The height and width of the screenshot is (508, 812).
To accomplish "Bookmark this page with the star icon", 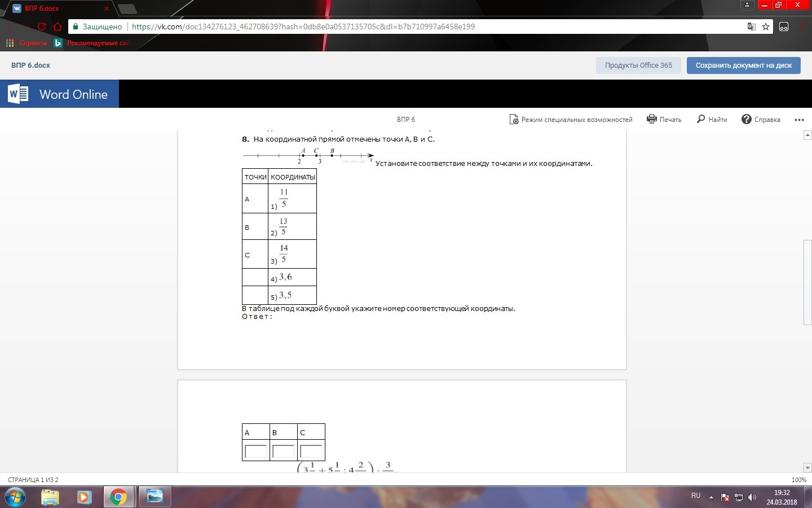I will [766, 27].
